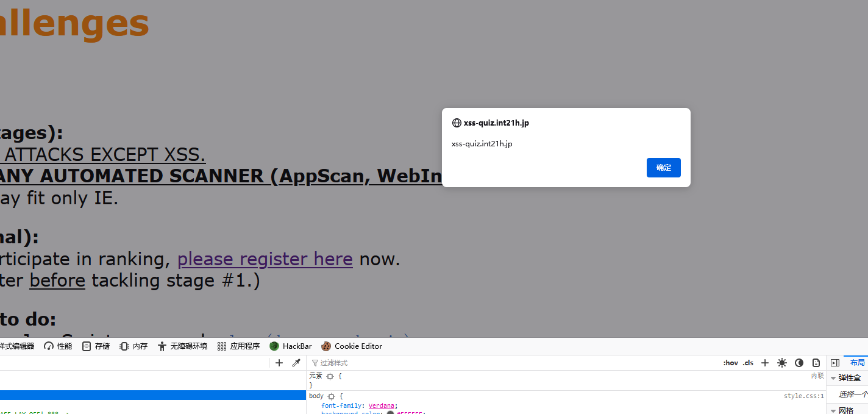Enable the dark theme moon toggle
This screenshot has width=868, height=414.
[799, 363]
